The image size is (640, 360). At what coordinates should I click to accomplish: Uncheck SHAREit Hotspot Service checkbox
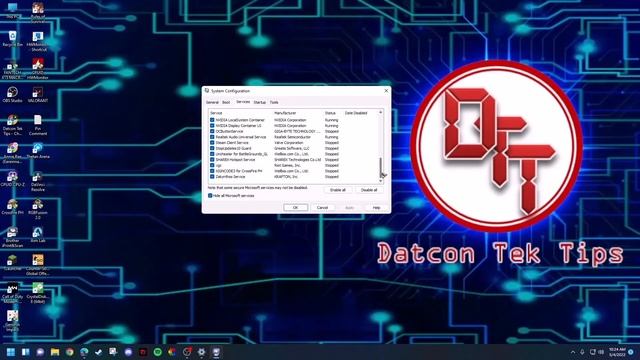tap(212, 160)
